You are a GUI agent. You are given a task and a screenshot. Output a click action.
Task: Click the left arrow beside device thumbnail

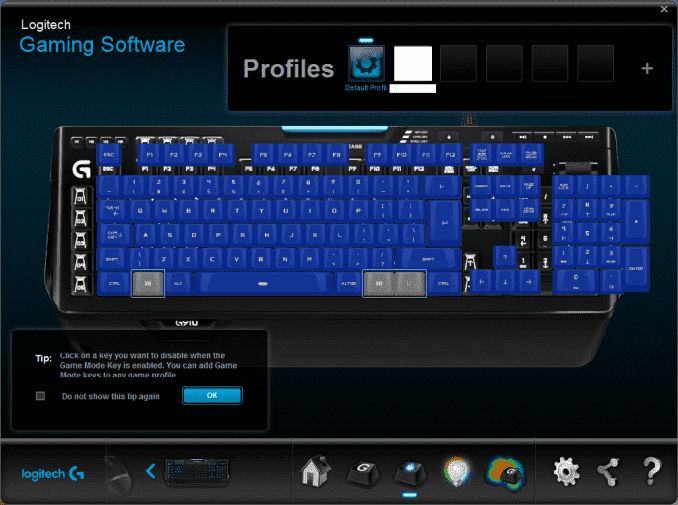(x=151, y=470)
